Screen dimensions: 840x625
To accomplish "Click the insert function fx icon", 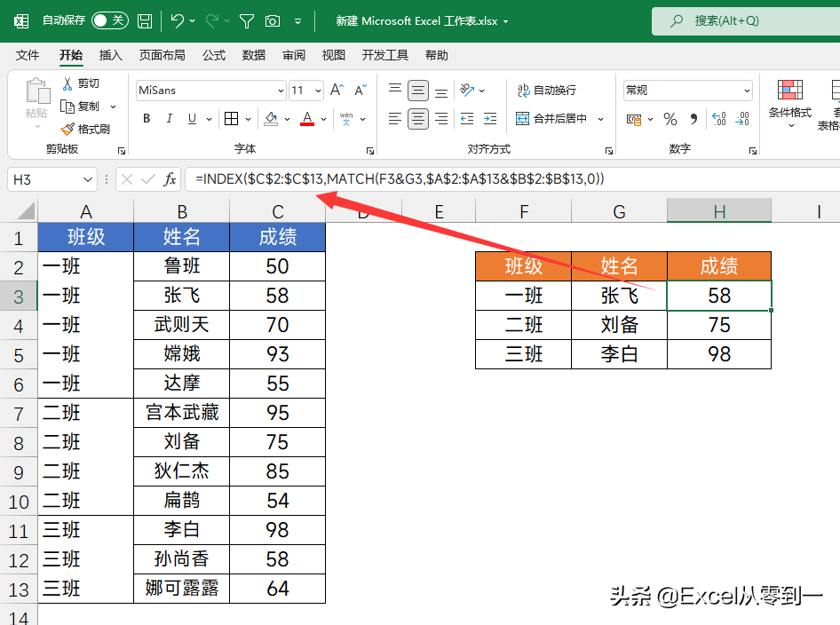I will 170,179.
